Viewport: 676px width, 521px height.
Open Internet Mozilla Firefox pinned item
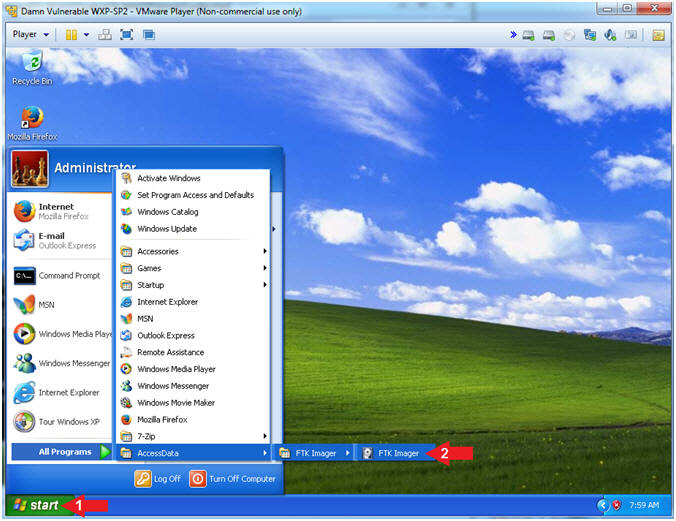click(60, 211)
